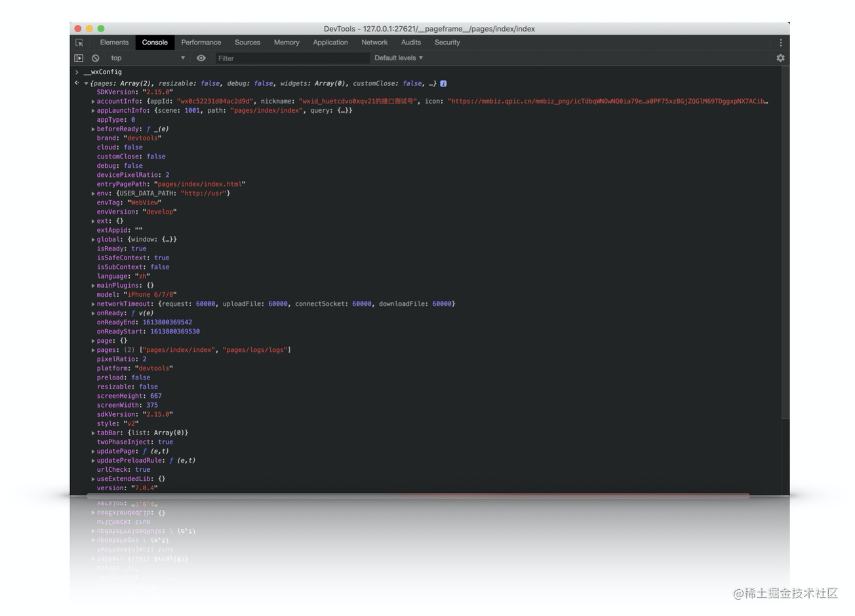Click the icon URL string in accountInfo

point(606,102)
